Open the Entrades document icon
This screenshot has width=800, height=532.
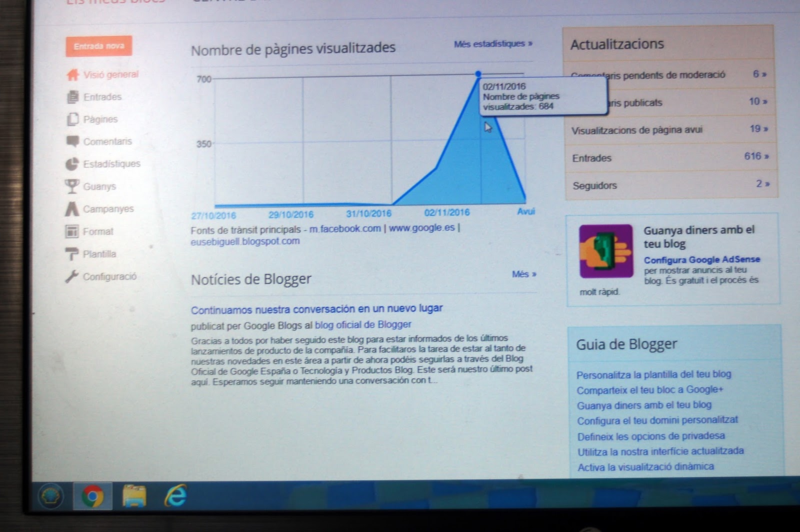click(73, 97)
